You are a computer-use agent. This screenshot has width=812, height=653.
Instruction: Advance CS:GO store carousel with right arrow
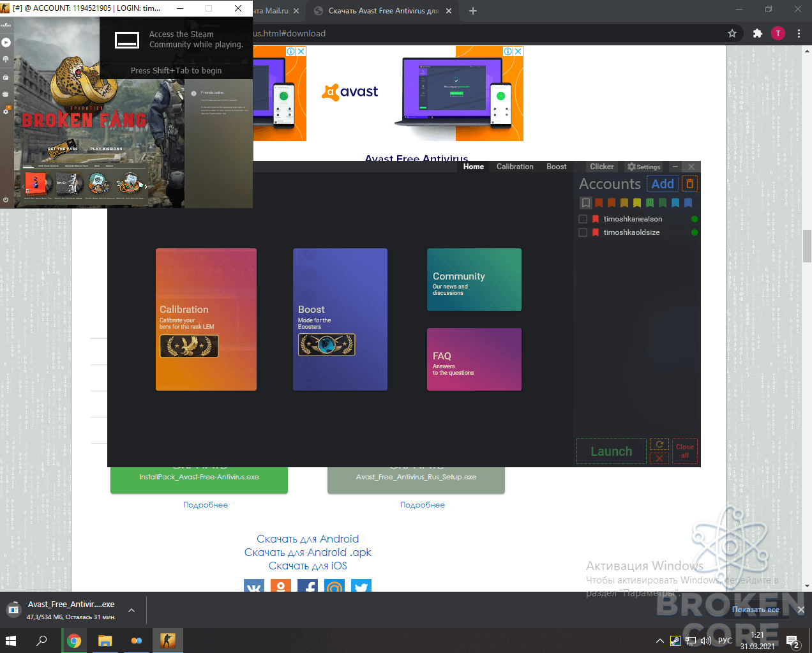tap(146, 186)
